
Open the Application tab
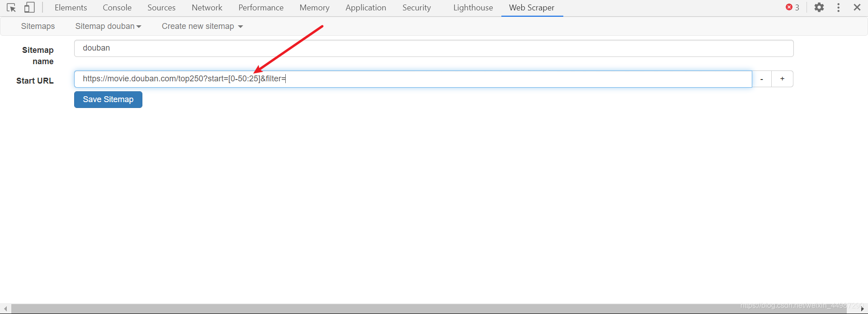pyautogui.click(x=366, y=8)
